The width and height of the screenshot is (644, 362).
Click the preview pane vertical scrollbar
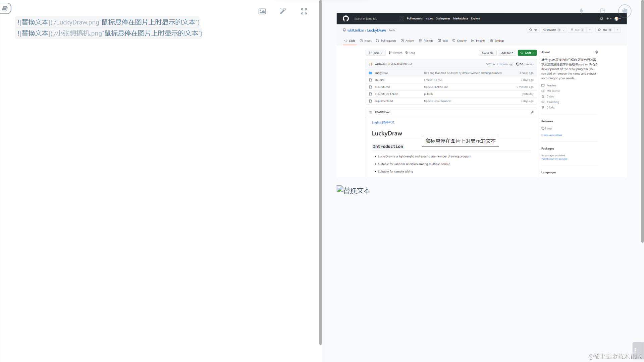point(642,121)
